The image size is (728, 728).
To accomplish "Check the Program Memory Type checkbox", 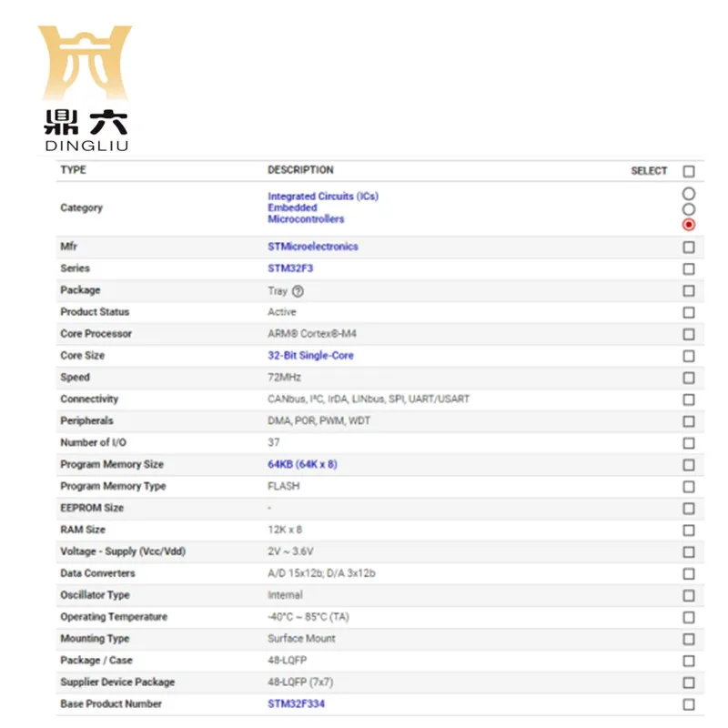I will 689,487.
